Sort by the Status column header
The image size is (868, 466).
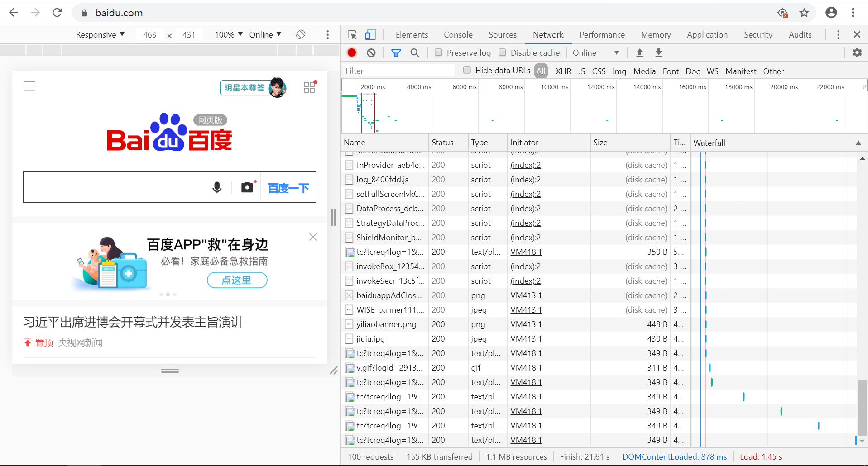pos(448,143)
